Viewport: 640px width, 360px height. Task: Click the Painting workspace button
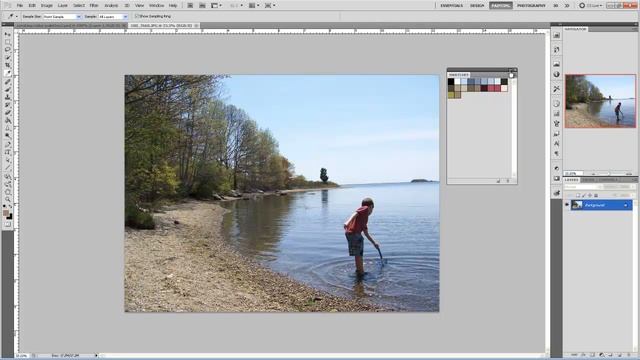point(500,6)
